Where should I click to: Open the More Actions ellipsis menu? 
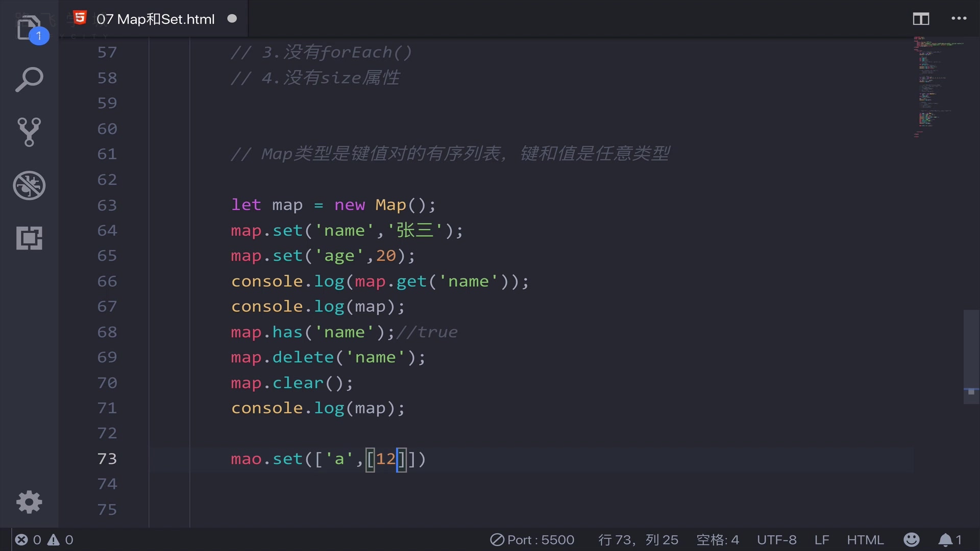959,18
